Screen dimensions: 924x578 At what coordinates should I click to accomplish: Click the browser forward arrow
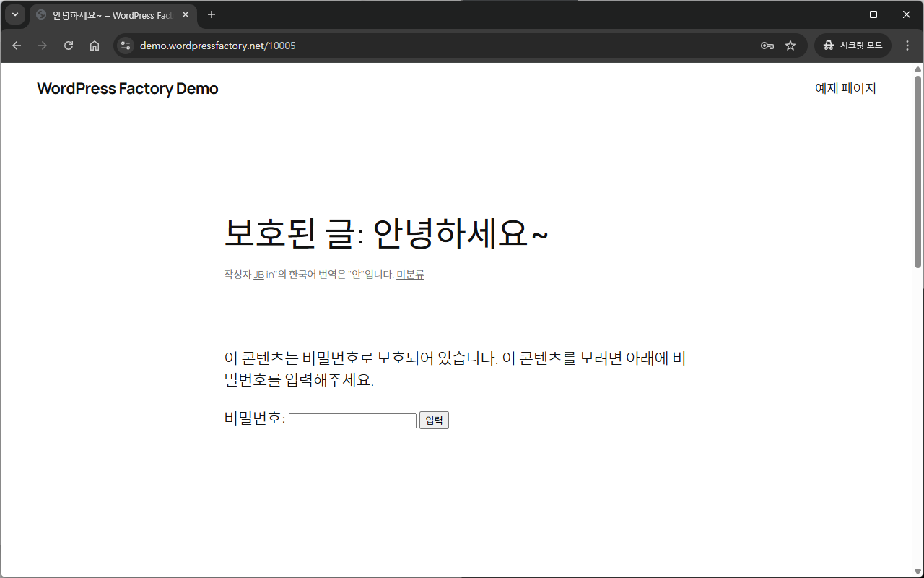point(43,46)
